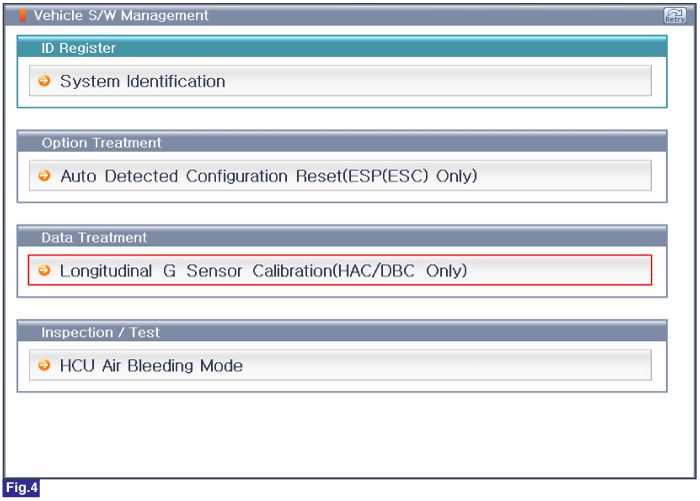Screen dimensions: 700x501
Task: Click the orange arrow next to System Identification
Action: tap(44, 81)
